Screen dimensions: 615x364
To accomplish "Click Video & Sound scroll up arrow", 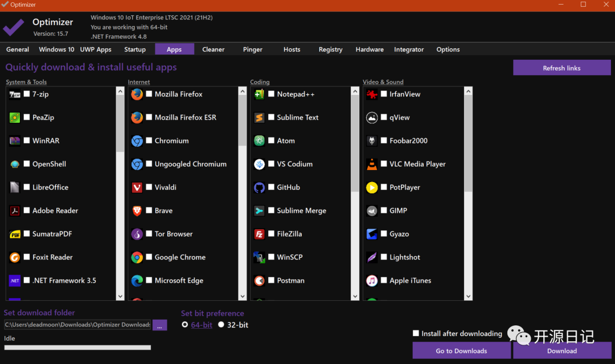I will tap(468, 92).
